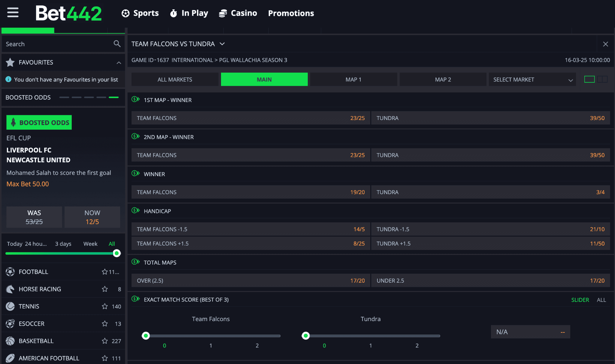
Task: Filter events to Today
Action: click(x=15, y=244)
